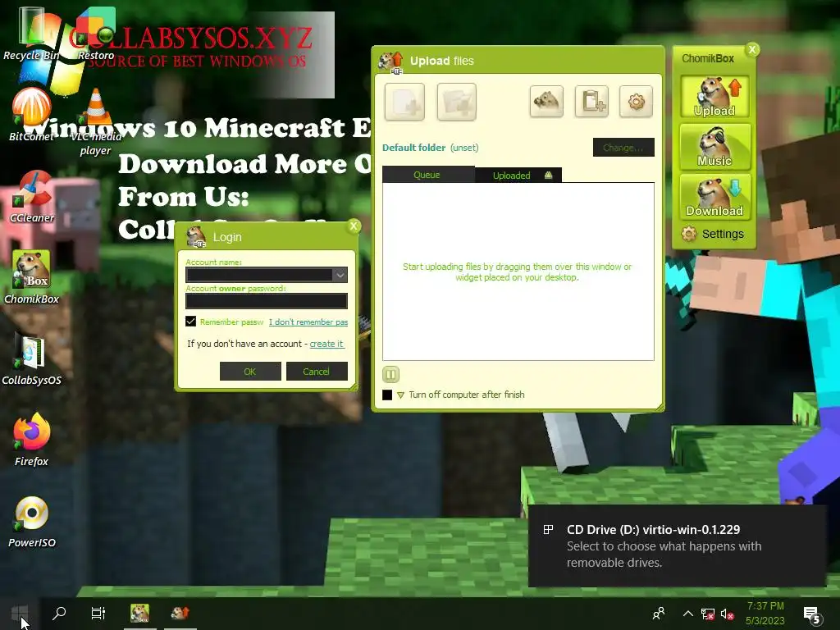This screenshot has height=630, width=840.
Task: Close the ChomikBox widget panel
Action: coord(752,49)
